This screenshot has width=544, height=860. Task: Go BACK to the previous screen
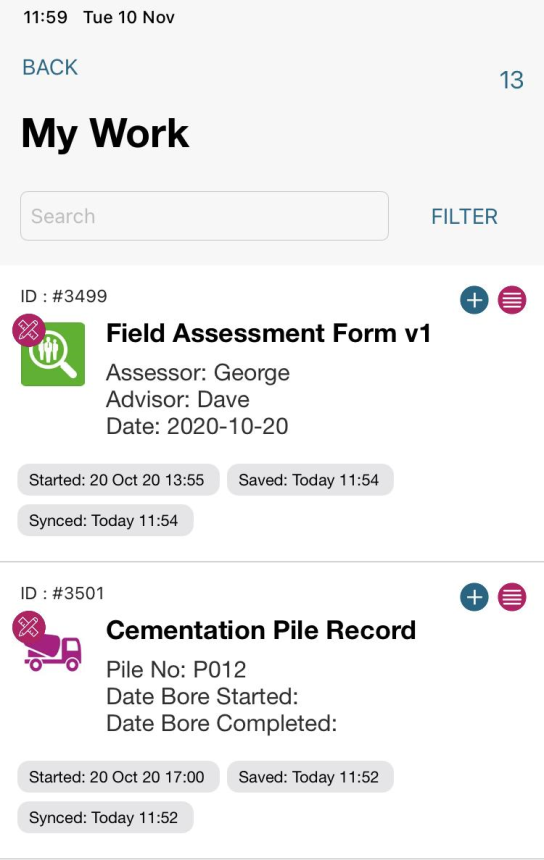click(50, 67)
